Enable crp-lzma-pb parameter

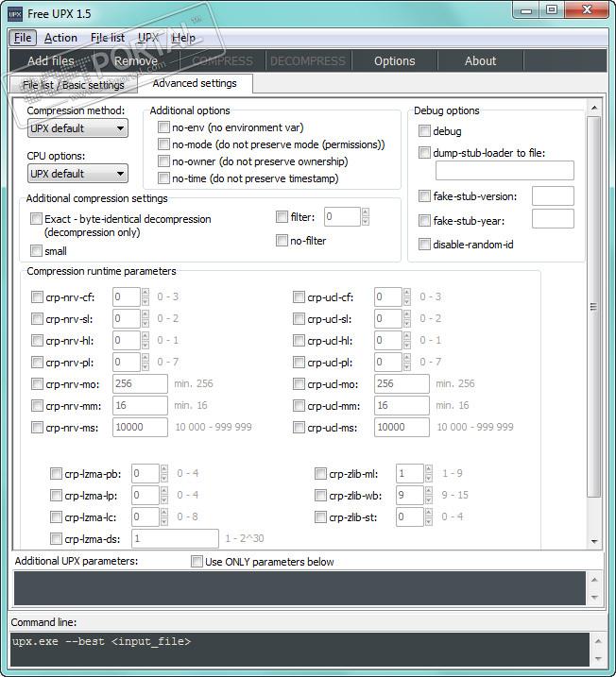[56, 474]
